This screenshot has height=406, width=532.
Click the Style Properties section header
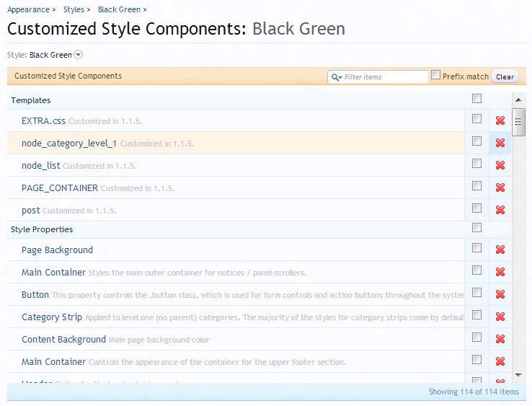(42, 229)
